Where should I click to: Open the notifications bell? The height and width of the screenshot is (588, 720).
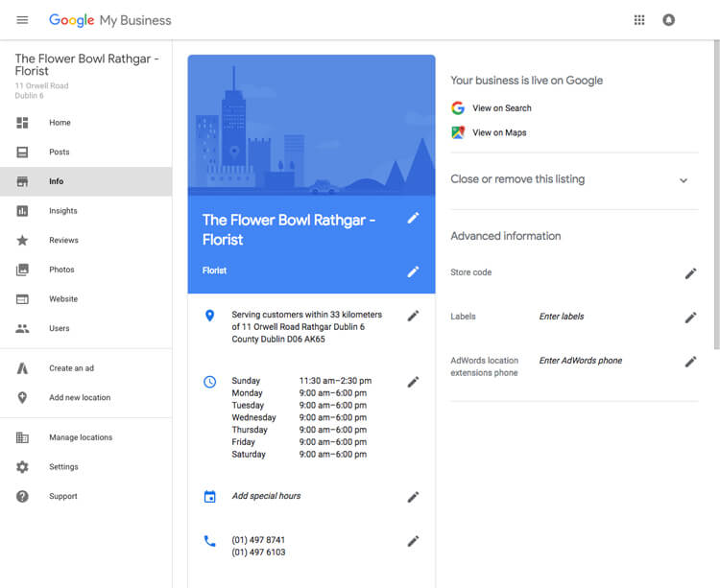click(x=668, y=20)
